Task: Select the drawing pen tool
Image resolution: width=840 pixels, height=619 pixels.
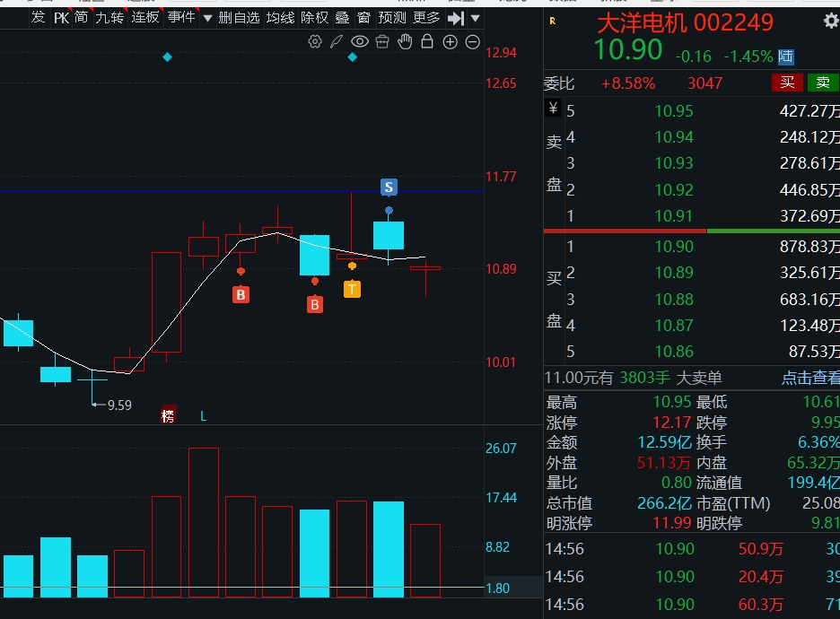Action: 337,42
